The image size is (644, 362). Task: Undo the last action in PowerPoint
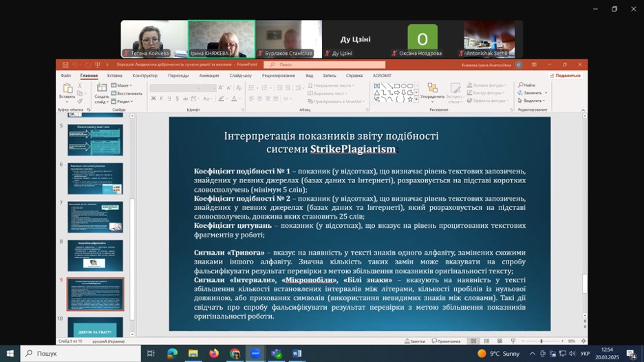[75, 65]
